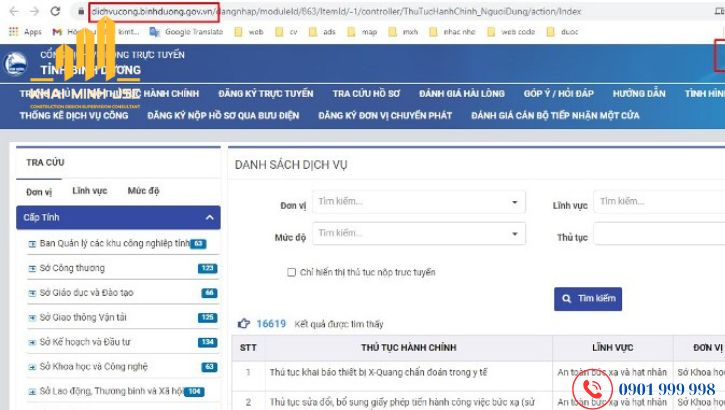Open the 'cv' bookmark folder

coord(287,32)
